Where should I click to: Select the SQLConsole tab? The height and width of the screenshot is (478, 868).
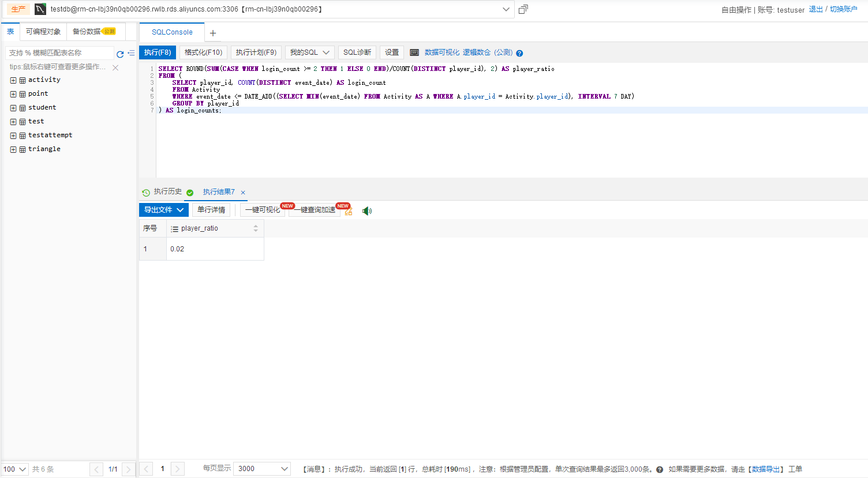(172, 32)
